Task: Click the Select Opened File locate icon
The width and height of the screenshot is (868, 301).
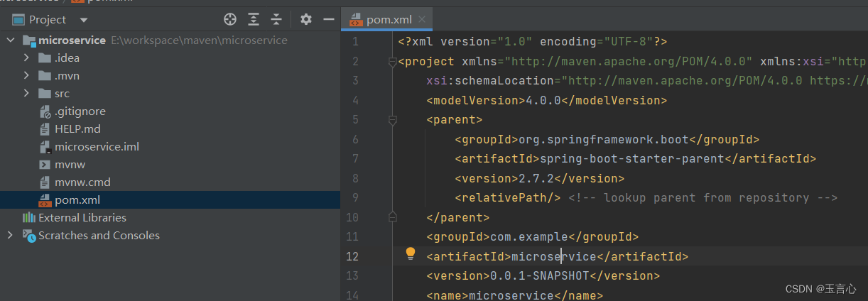Action: 230,19
